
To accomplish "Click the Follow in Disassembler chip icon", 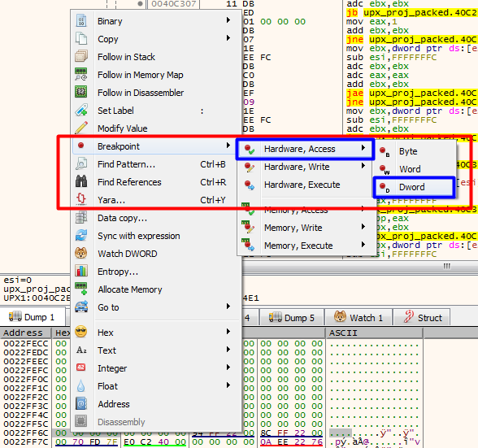I will point(81,92).
